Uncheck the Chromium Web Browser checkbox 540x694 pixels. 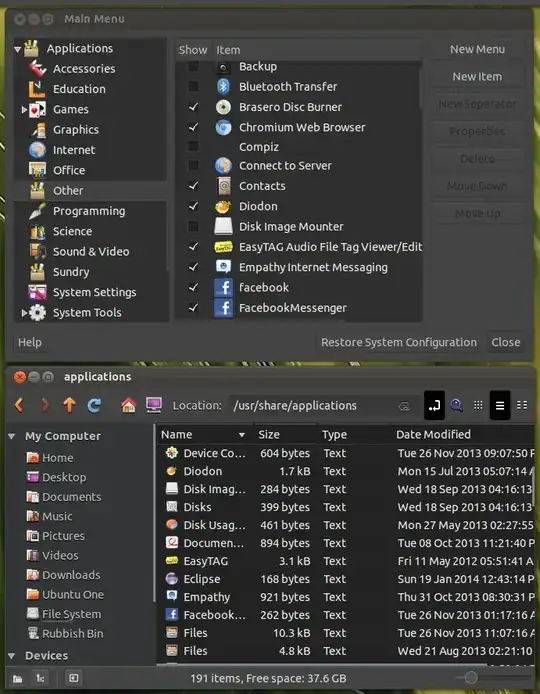pyautogui.click(x=193, y=127)
